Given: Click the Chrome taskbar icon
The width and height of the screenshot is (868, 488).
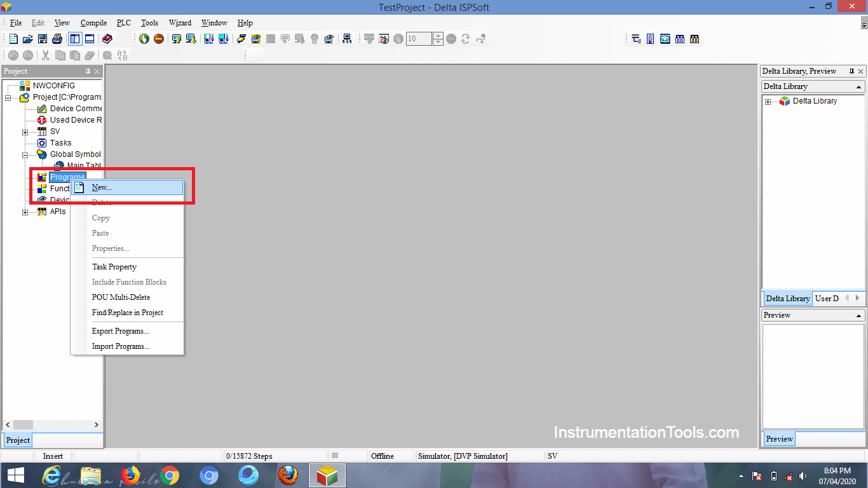Looking at the screenshot, I should (x=170, y=475).
